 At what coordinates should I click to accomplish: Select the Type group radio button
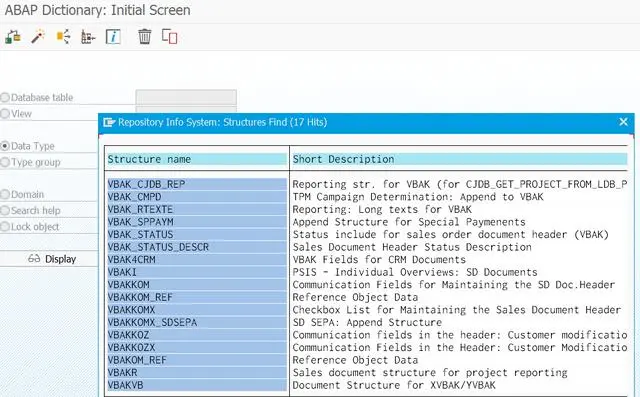click(5, 162)
